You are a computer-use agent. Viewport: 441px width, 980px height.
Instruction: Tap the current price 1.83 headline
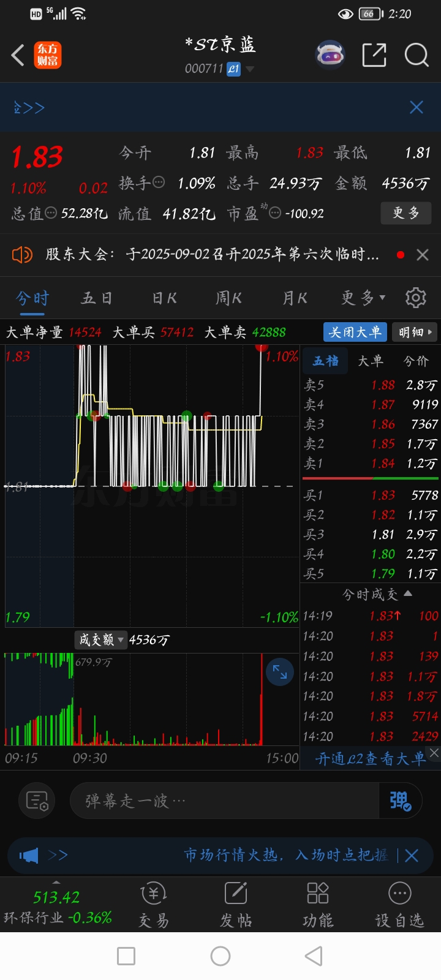coord(37,157)
